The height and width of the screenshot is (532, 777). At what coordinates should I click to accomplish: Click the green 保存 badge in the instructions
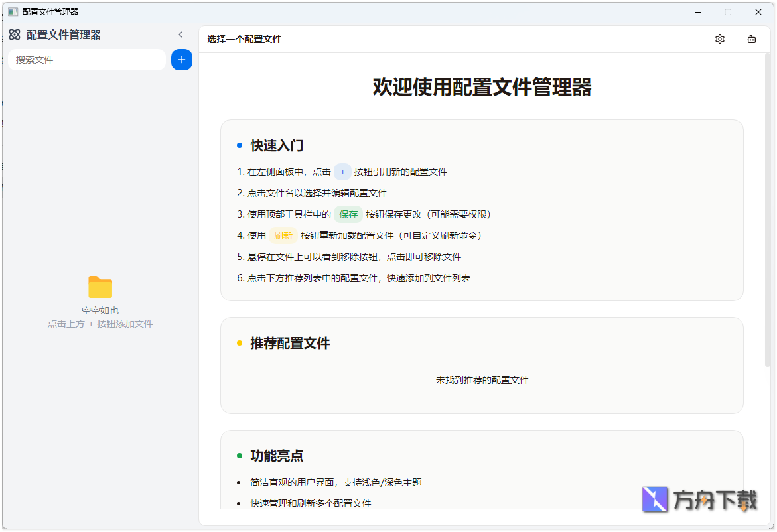[348, 214]
